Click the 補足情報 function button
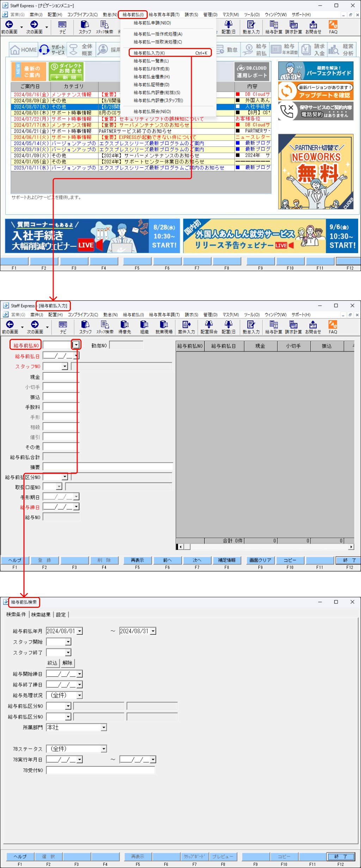Viewport: 361px width, 868px height. tap(227, 560)
